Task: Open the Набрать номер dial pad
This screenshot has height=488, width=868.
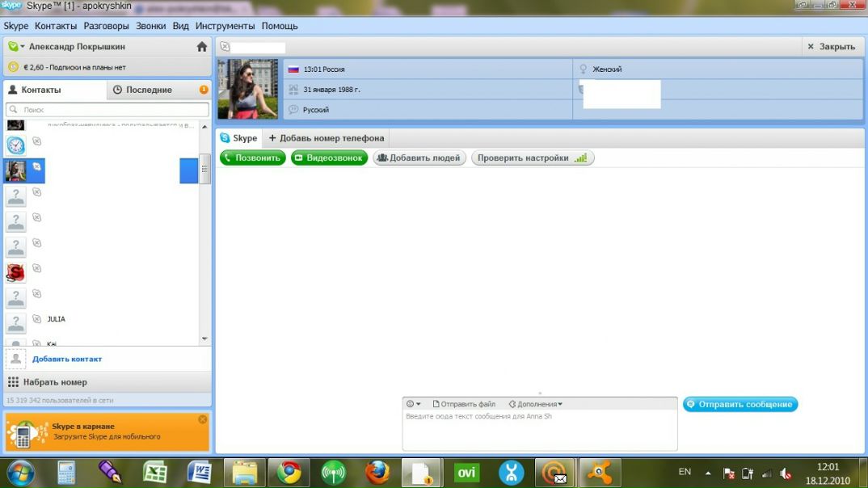Action: 54,382
